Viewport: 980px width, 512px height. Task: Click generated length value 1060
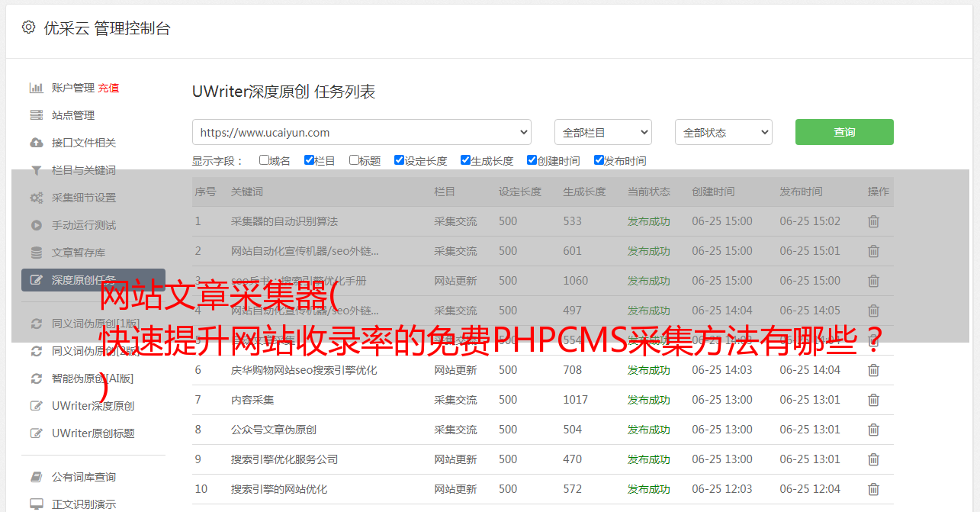576,281
